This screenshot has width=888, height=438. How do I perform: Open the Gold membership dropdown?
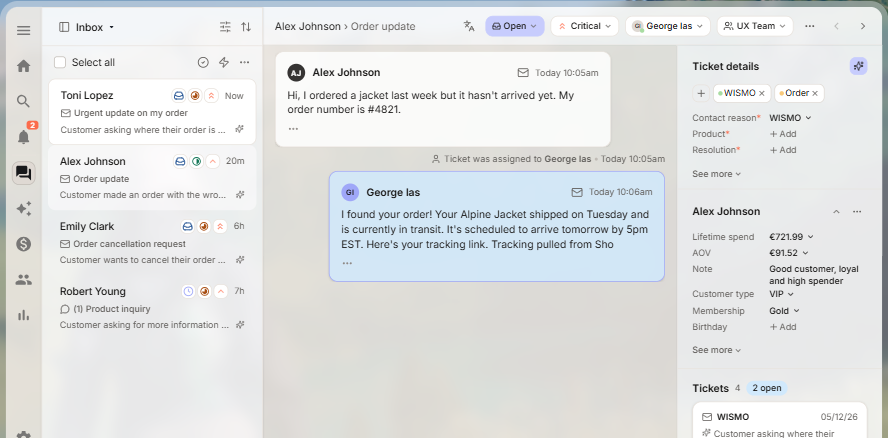tap(784, 311)
